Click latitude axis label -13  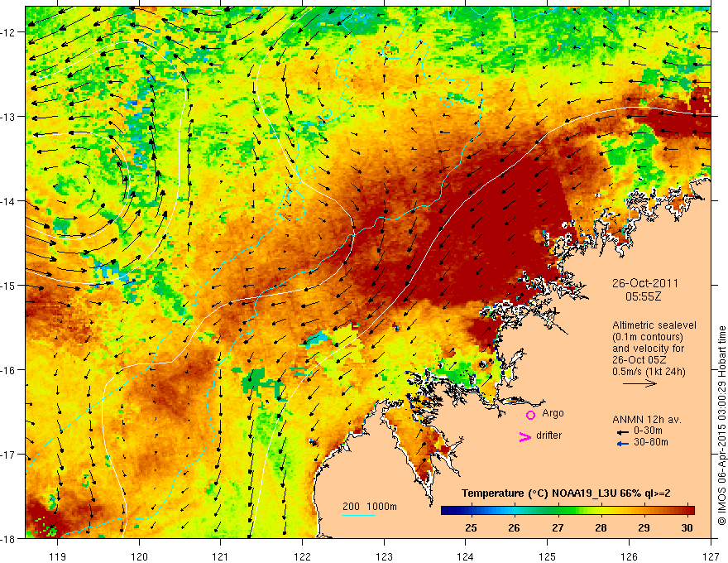pos(8,117)
